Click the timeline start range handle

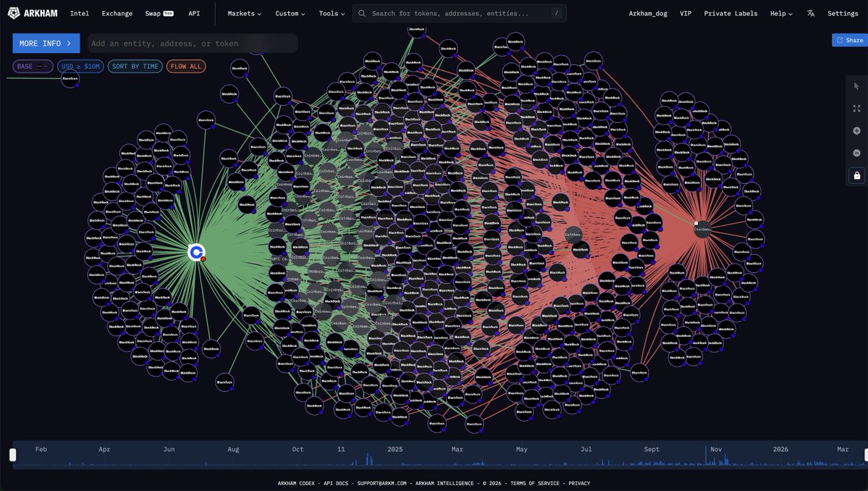click(13, 455)
